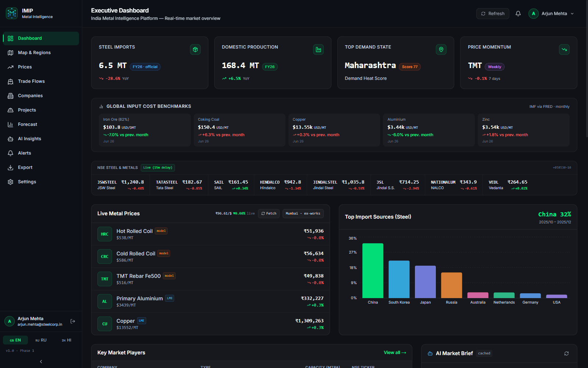The image size is (588, 368).
Task: Click the IMIP logo icon
Action: pyautogui.click(x=12, y=13)
